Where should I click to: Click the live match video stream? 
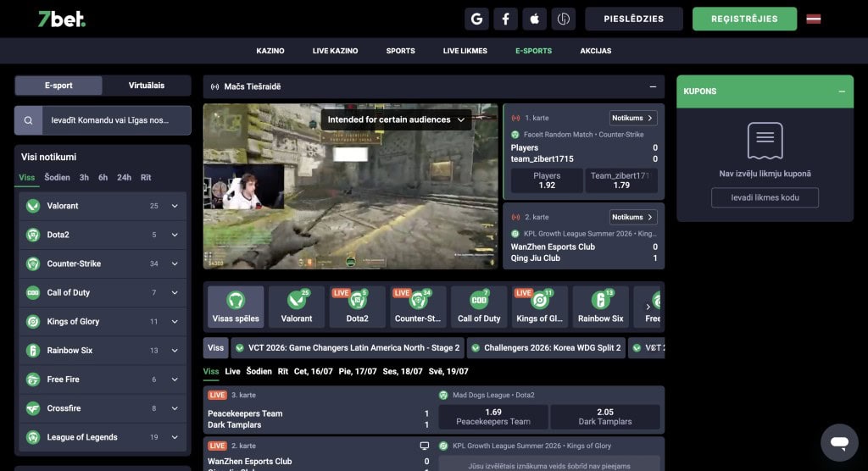pos(350,186)
